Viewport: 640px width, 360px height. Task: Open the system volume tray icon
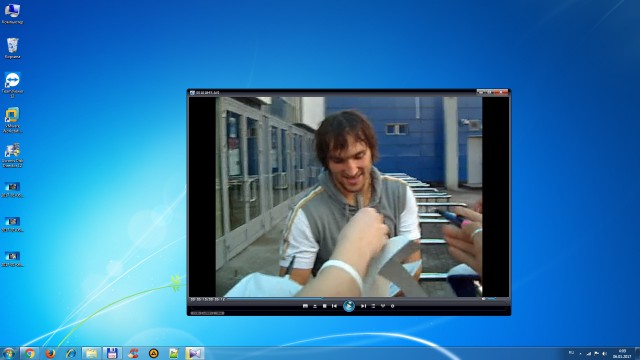(604, 353)
